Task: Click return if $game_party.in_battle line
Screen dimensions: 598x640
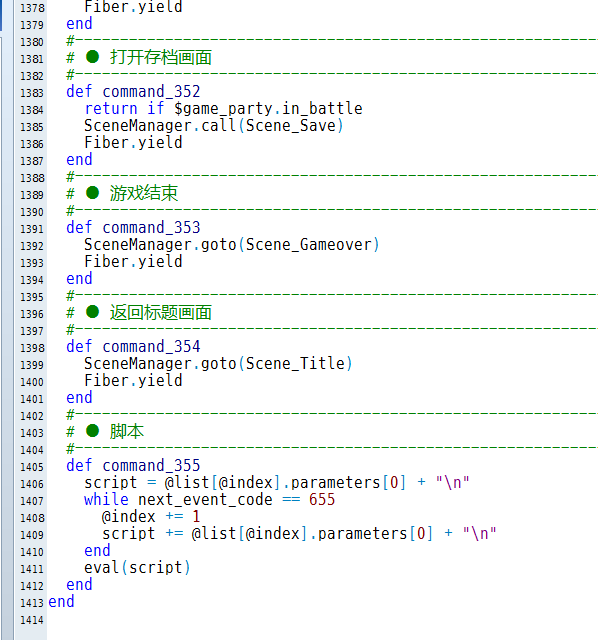Action: 223,109
